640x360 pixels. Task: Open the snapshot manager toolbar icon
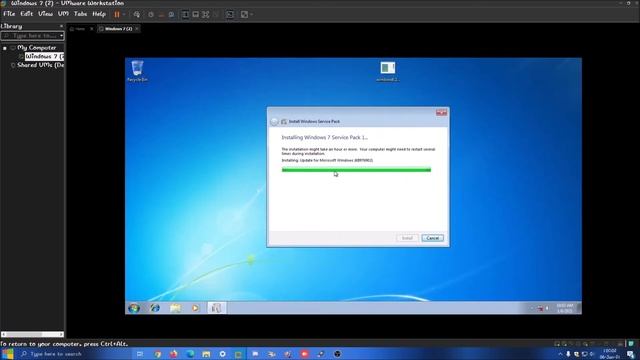pyautogui.click(x=171, y=14)
